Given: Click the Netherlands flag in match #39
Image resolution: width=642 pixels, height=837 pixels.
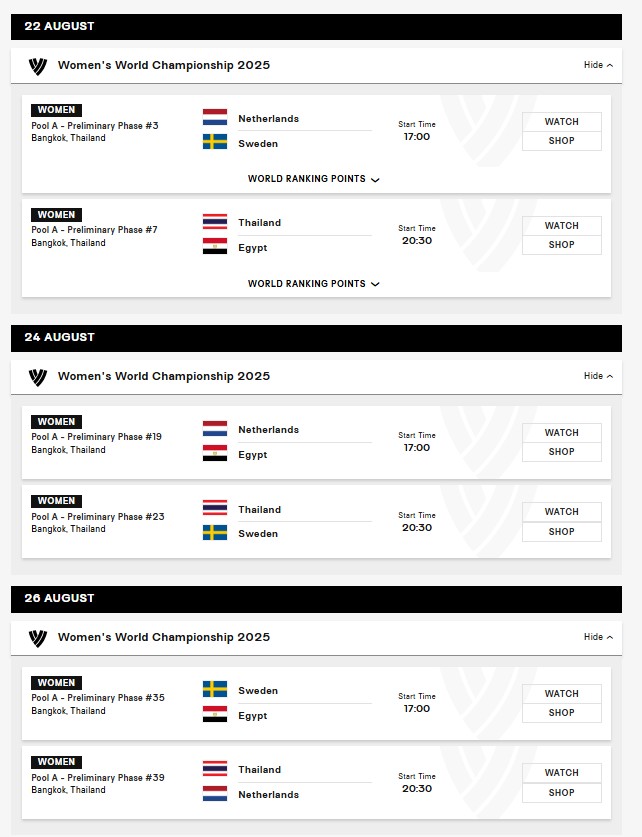Looking at the screenshot, I should click(215, 793).
